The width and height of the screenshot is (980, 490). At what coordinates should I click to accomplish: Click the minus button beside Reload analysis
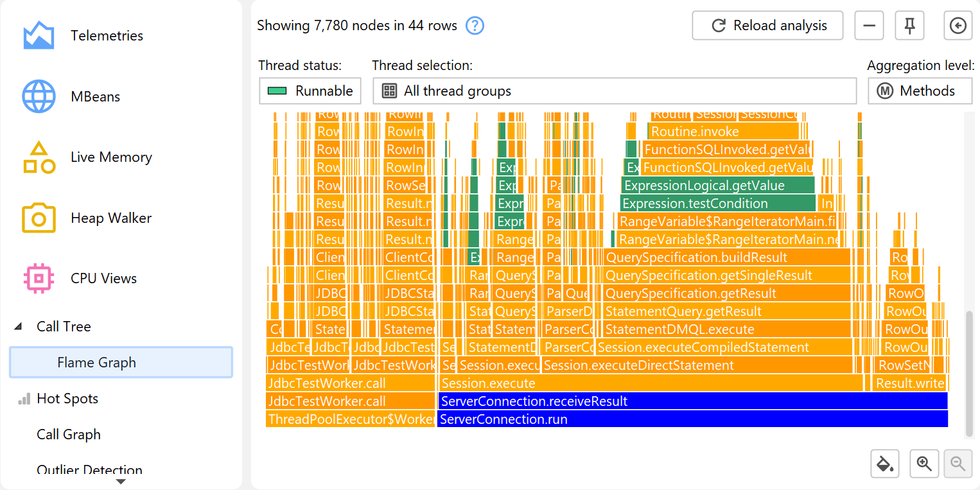point(869,26)
